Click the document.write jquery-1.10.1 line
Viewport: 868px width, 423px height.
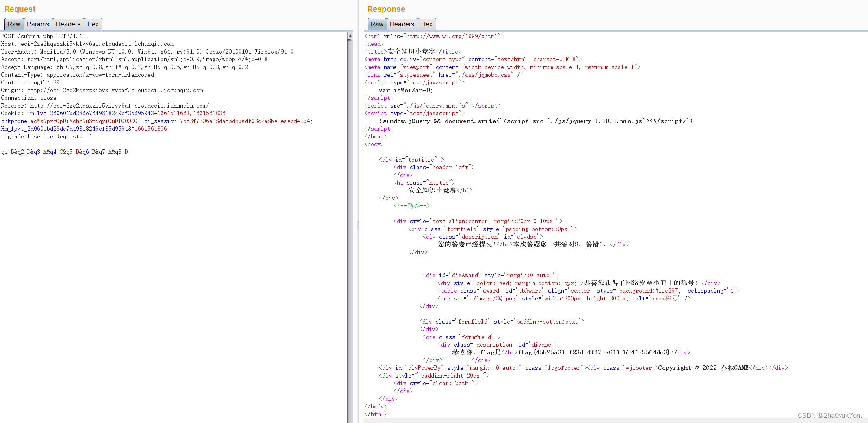[x=537, y=121]
